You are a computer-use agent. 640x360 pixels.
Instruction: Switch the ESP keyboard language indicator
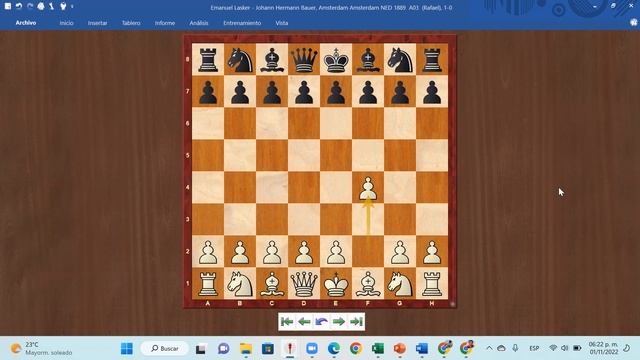534,348
